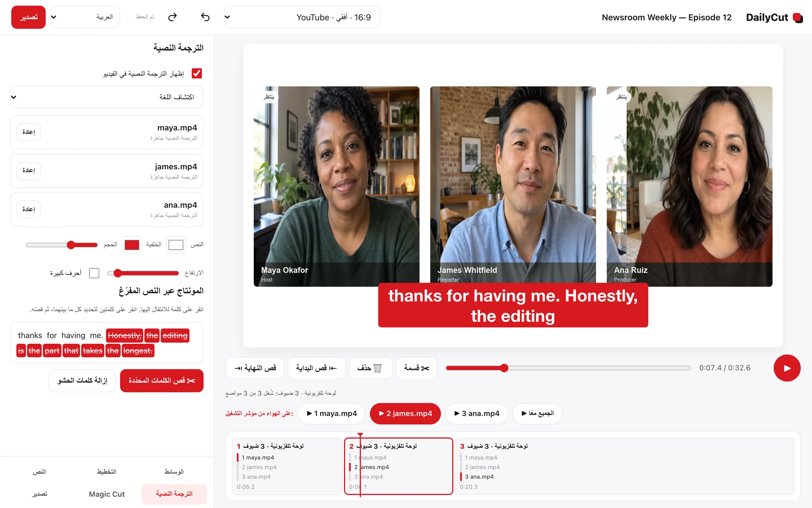Screen dimensions: 812x508
Task: Click transcript word 'thanks'
Action: [x=30, y=335]
